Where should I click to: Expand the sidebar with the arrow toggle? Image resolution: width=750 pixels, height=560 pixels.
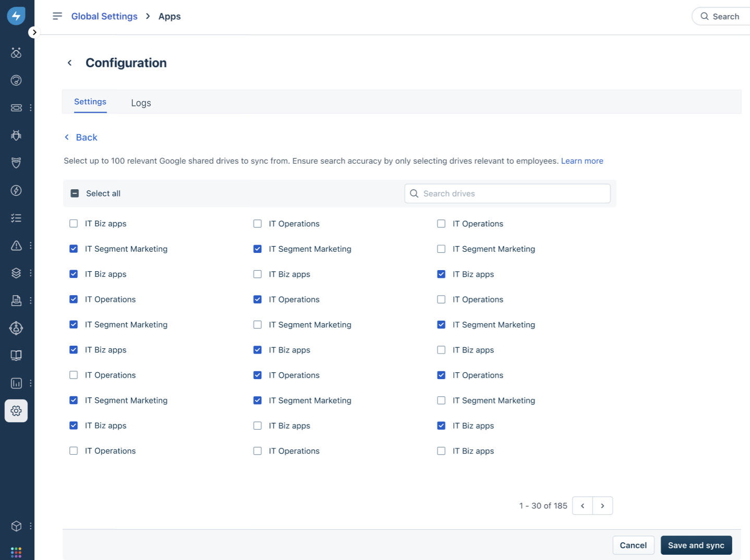tap(34, 32)
